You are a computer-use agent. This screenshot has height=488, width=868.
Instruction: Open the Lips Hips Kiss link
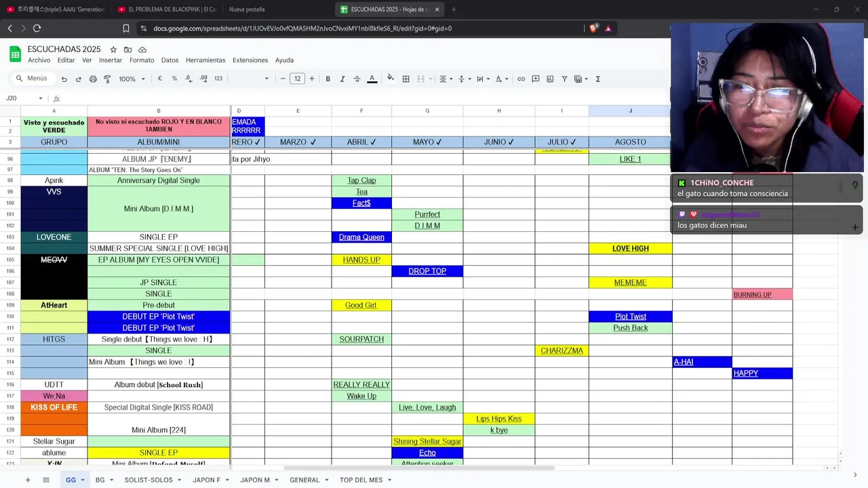498,419
